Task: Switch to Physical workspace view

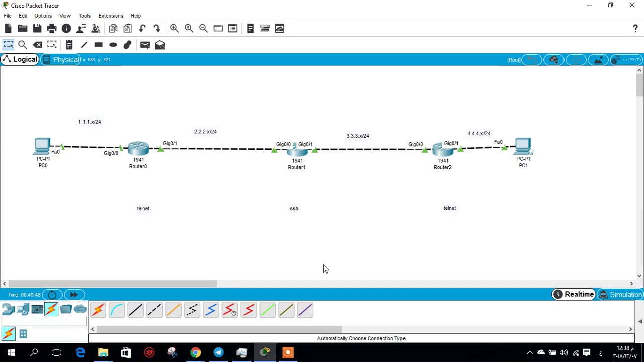Action: 61,59
